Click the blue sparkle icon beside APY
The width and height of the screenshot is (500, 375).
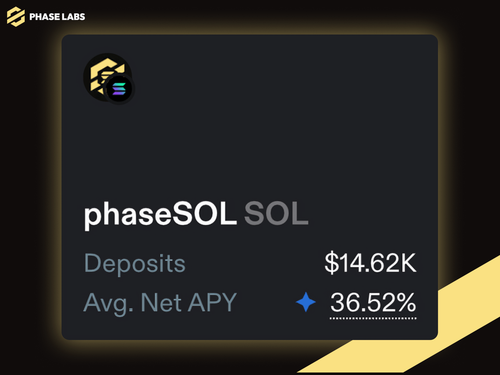coord(306,302)
